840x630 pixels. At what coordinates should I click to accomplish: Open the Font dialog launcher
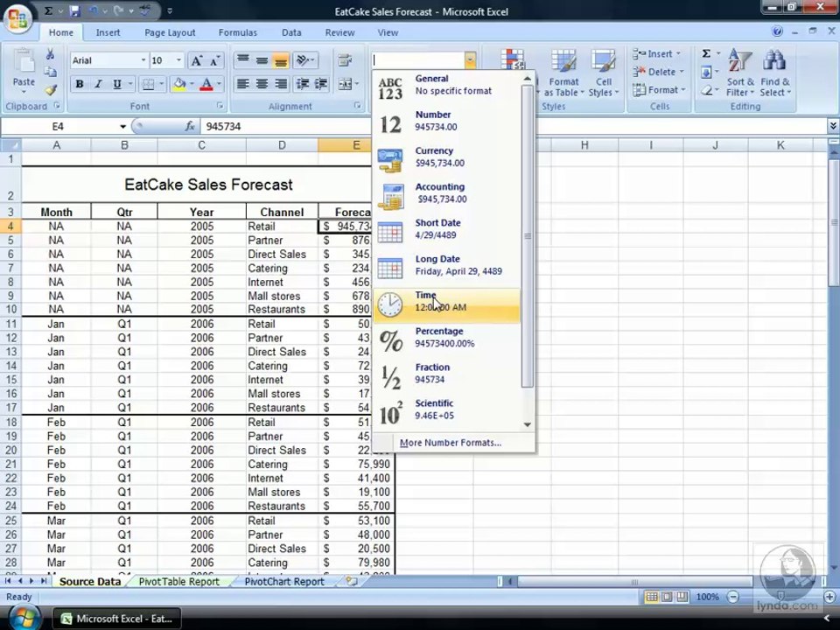click(x=220, y=106)
